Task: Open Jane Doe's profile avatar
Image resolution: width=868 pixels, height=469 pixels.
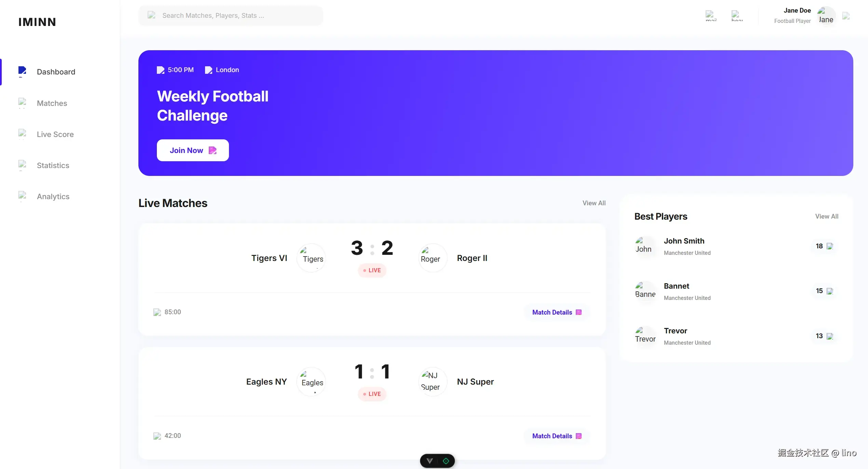Action: click(826, 16)
